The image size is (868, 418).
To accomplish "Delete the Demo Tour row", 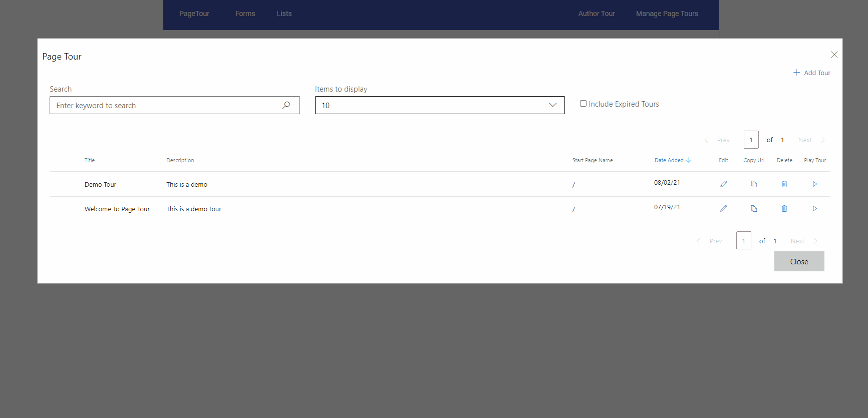I will click(784, 184).
